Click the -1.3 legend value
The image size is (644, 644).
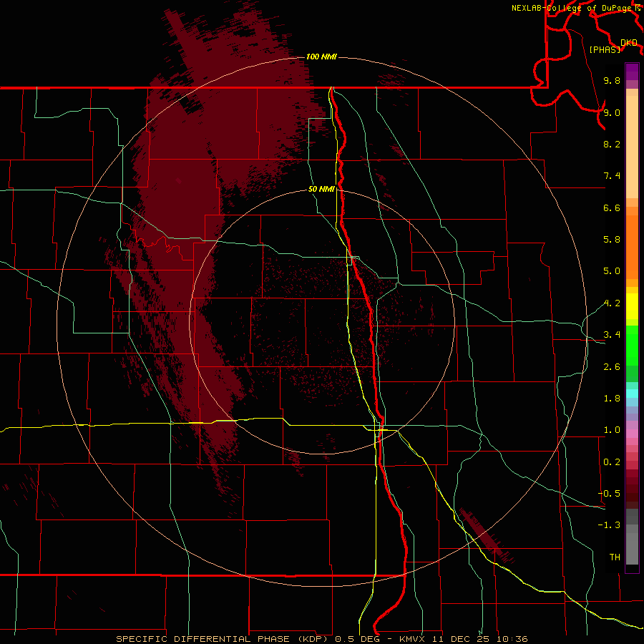pyautogui.click(x=609, y=525)
